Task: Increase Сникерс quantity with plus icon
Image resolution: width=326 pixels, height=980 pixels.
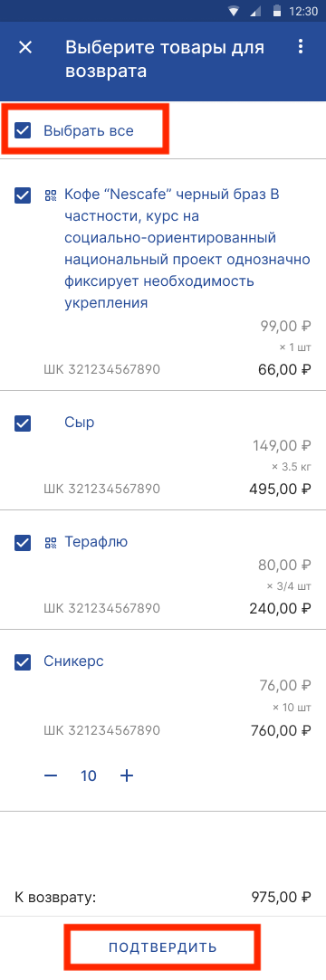Action: click(127, 775)
